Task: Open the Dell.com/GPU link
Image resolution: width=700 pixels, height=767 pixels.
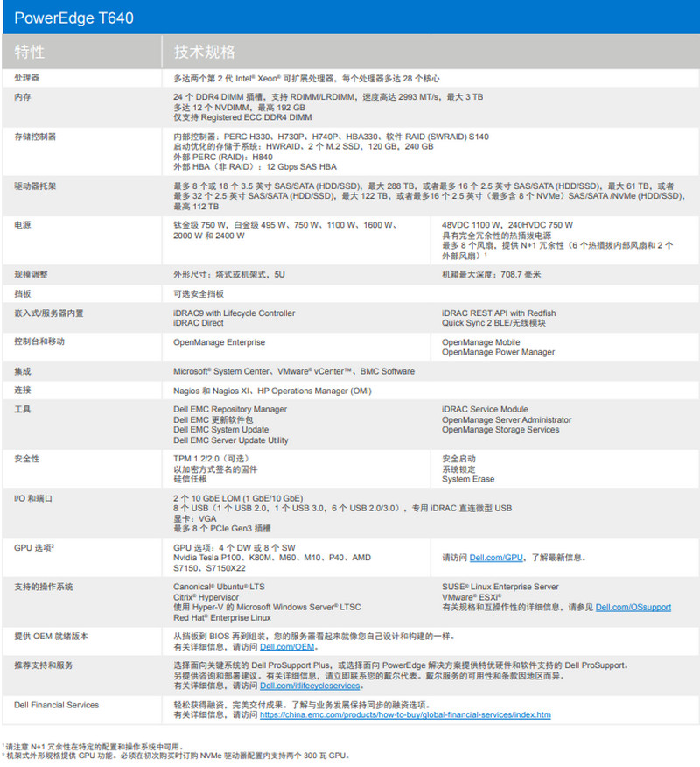Action: point(495,558)
